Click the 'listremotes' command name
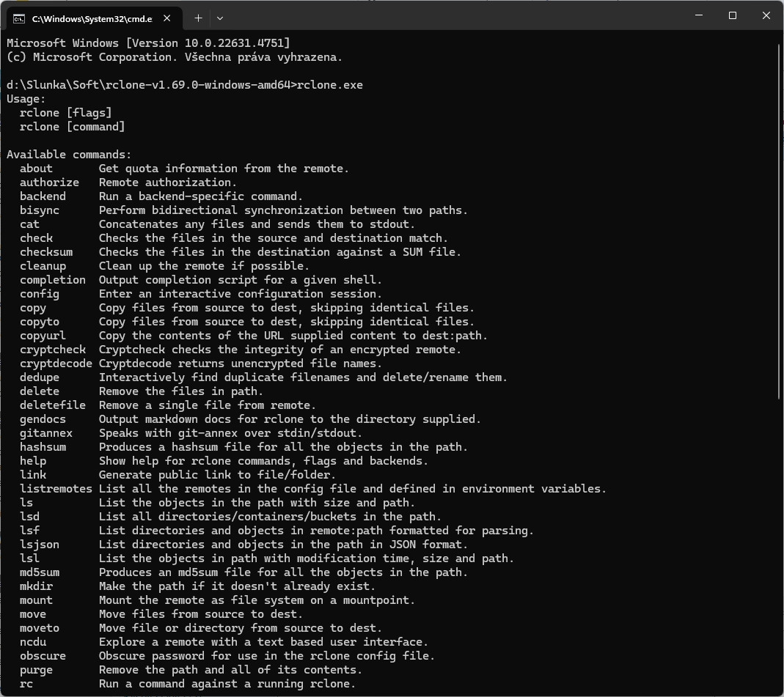 (x=56, y=489)
